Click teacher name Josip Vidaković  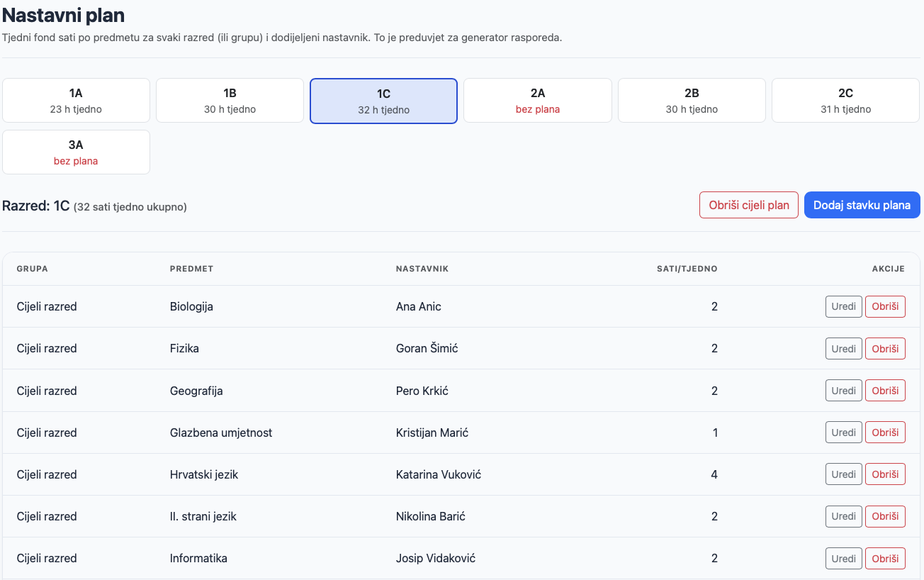(x=436, y=558)
